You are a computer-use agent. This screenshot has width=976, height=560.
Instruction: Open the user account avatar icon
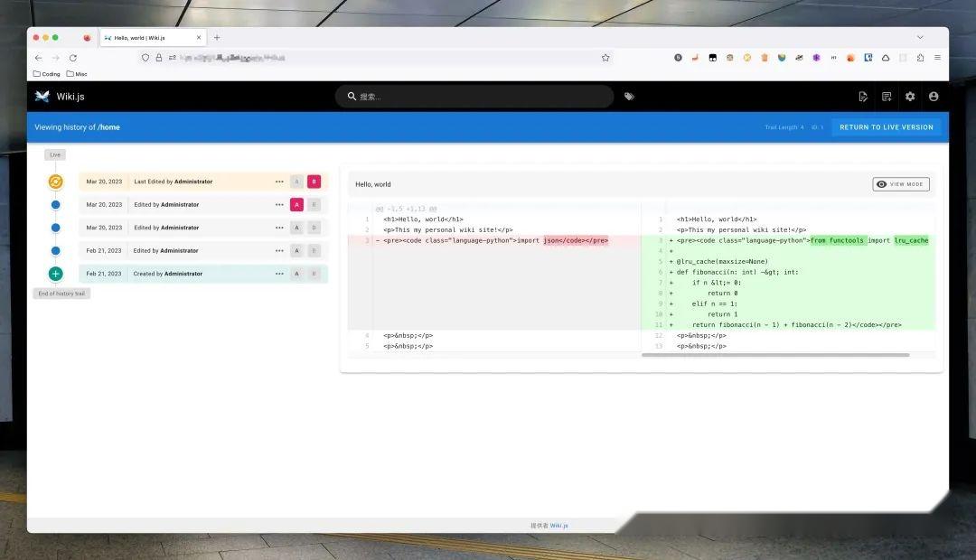click(x=934, y=97)
